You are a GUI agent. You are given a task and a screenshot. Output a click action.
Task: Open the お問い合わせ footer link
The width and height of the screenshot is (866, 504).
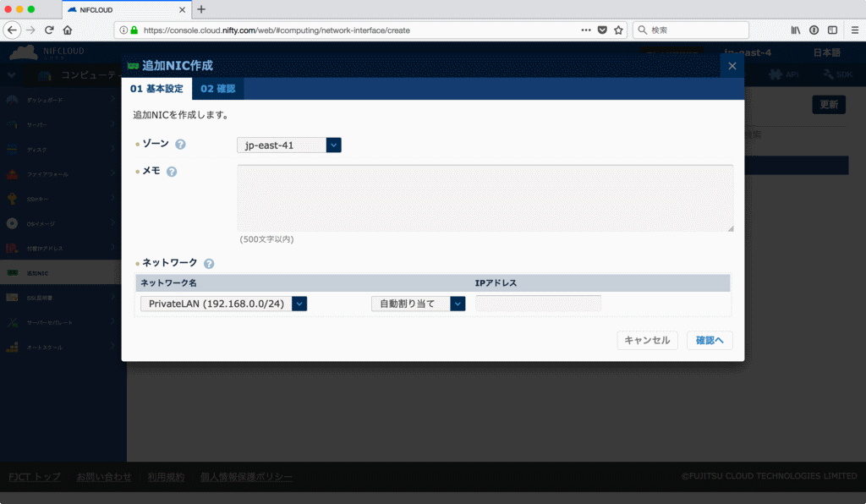(x=104, y=477)
